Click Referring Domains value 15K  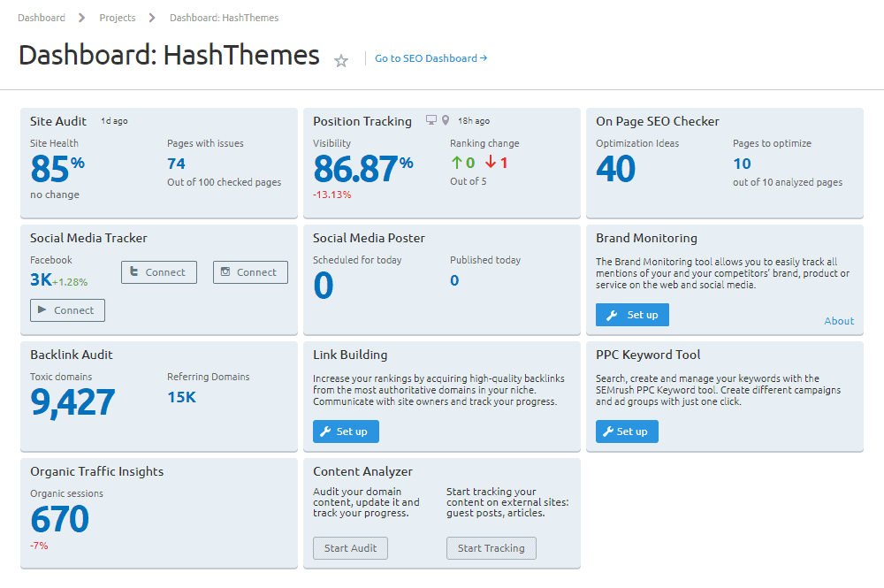click(181, 397)
